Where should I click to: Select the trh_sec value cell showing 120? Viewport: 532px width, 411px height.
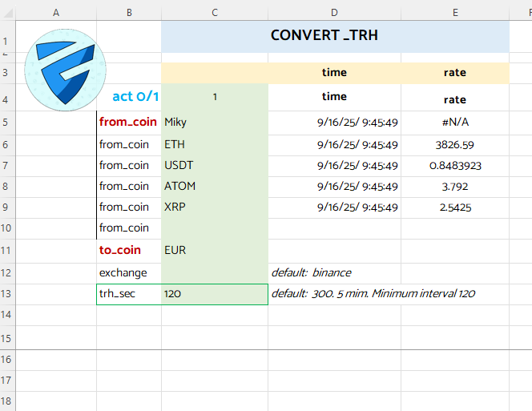tap(214, 294)
